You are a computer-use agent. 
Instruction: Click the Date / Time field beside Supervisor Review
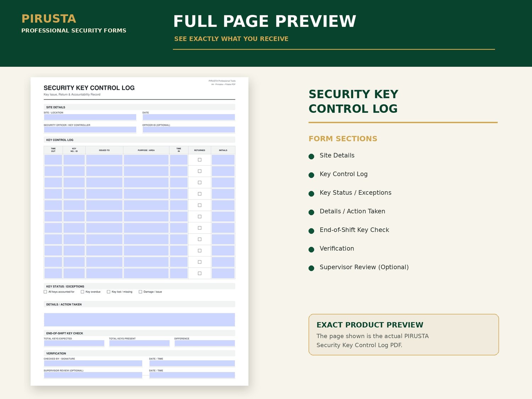click(x=192, y=375)
